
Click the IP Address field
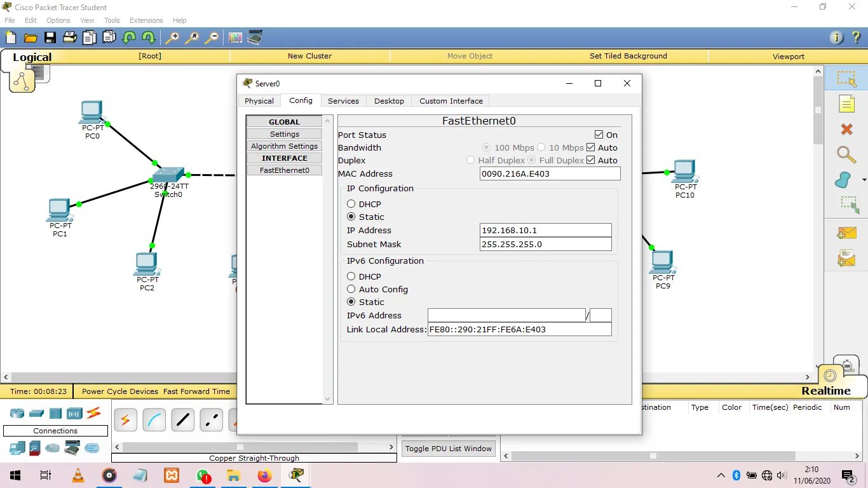(x=546, y=230)
